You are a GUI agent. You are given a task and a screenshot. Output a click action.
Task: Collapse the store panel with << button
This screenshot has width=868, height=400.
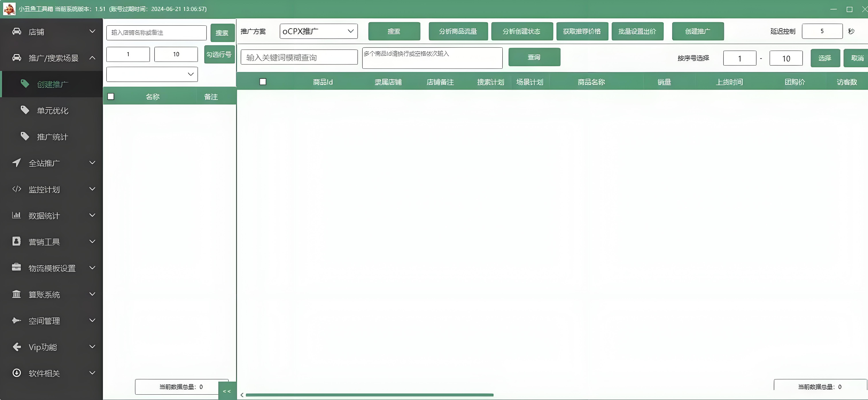(227, 391)
